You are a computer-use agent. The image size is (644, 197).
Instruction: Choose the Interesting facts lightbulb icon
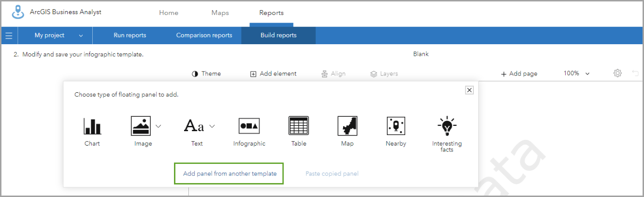(x=447, y=126)
